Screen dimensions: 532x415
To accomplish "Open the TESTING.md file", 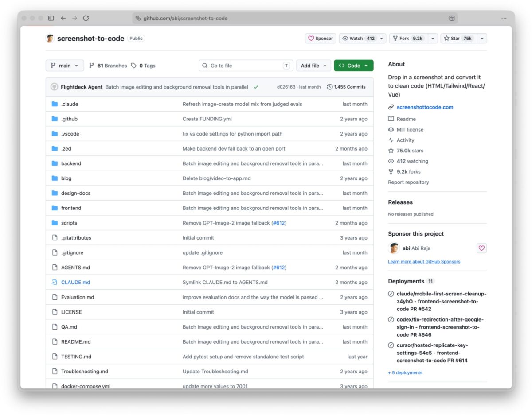I will [x=76, y=357].
